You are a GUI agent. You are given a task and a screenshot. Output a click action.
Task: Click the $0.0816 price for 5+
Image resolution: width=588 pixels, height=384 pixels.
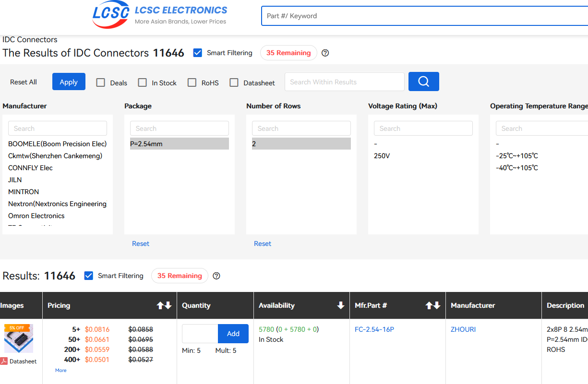(97, 329)
